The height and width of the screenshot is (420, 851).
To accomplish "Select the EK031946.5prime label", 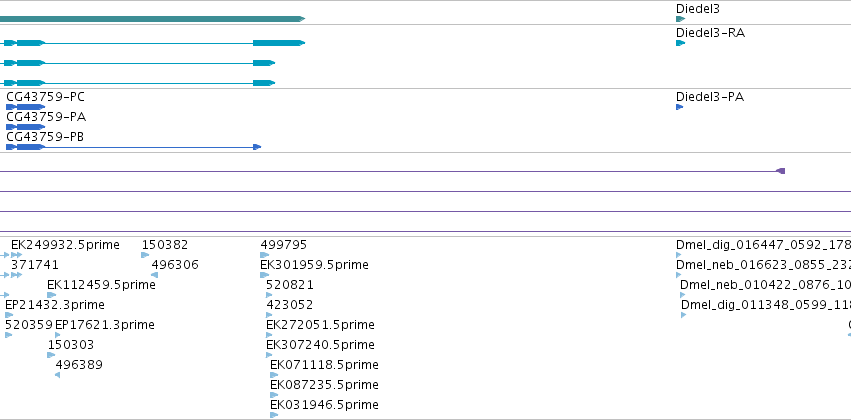I will coord(324,405).
